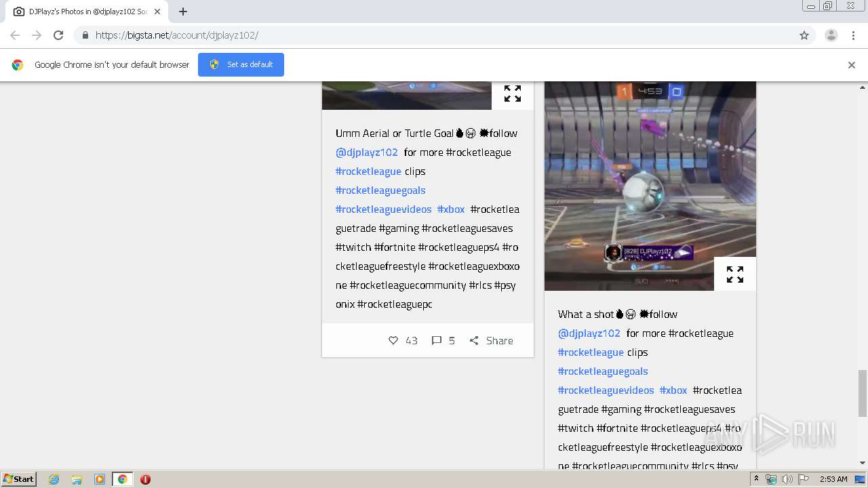The width and height of the screenshot is (868, 488).
Task: Click the '5' comments count
Action: coord(452,340)
